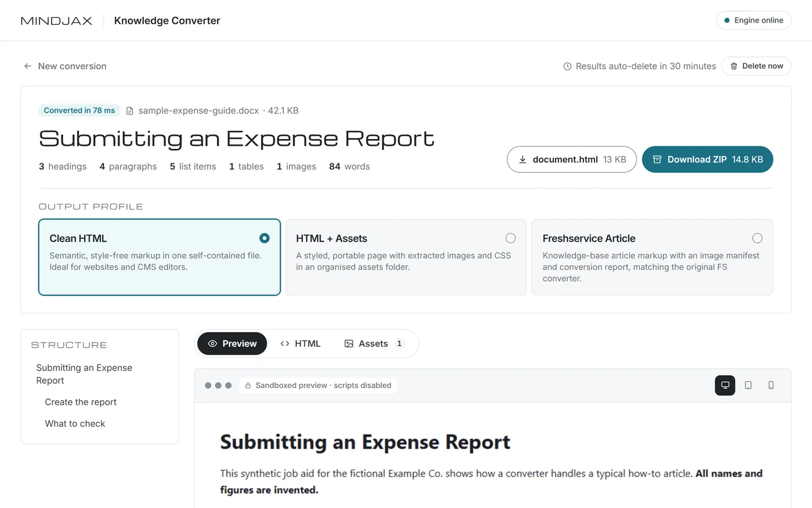Image resolution: width=812 pixels, height=508 pixels.
Task: Click the STRUCTURE panel label
Action: pyautogui.click(x=69, y=345)
